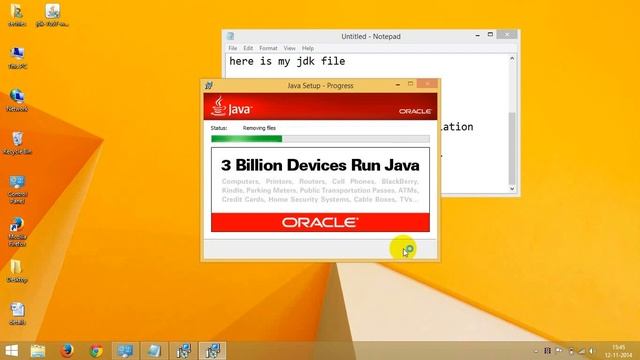
Task: Launch Google Chrome from the taskbar
Action: [x=96, y=351]
